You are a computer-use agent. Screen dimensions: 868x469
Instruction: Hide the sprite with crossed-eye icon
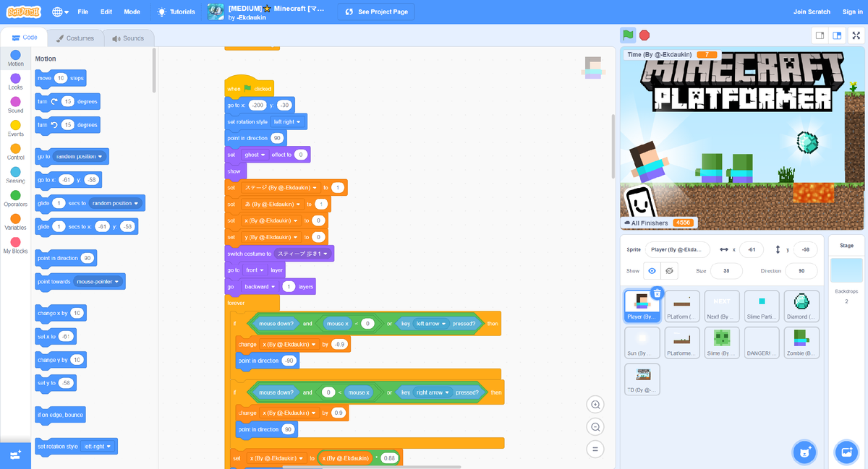pos(669,271)
